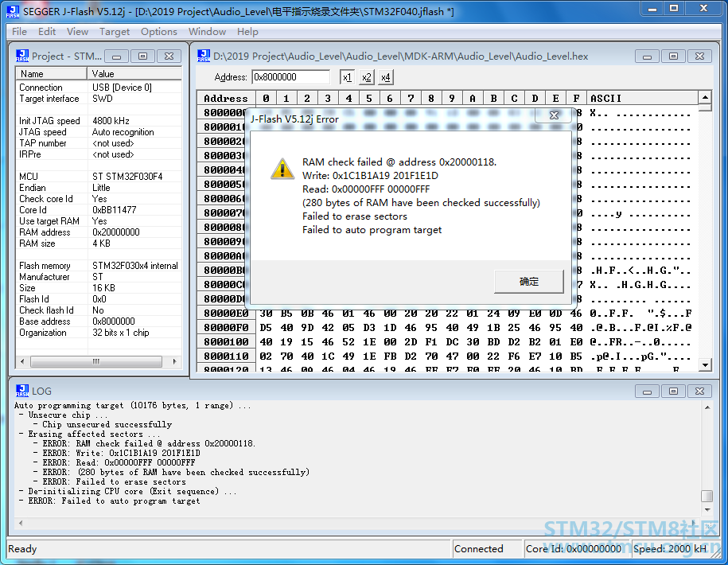Click the LOG panel scroll up arrow
The image size is (728, 565).
tap(707, 407)
